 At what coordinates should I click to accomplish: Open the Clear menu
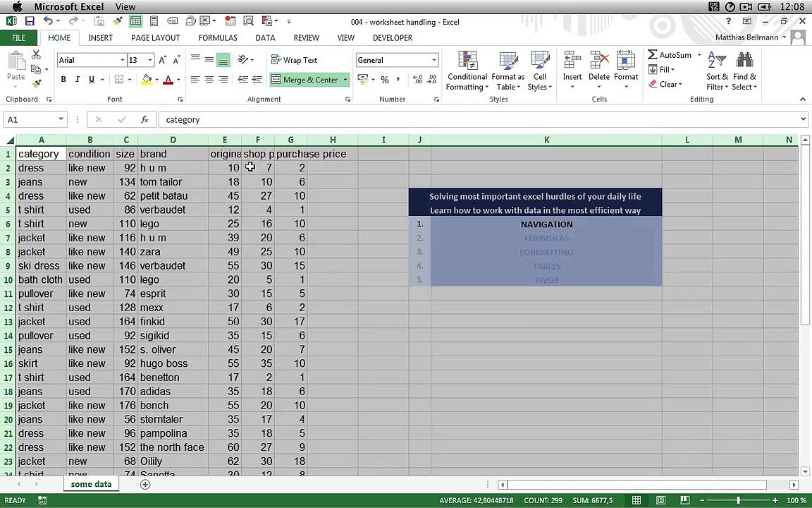click(665, 84)
